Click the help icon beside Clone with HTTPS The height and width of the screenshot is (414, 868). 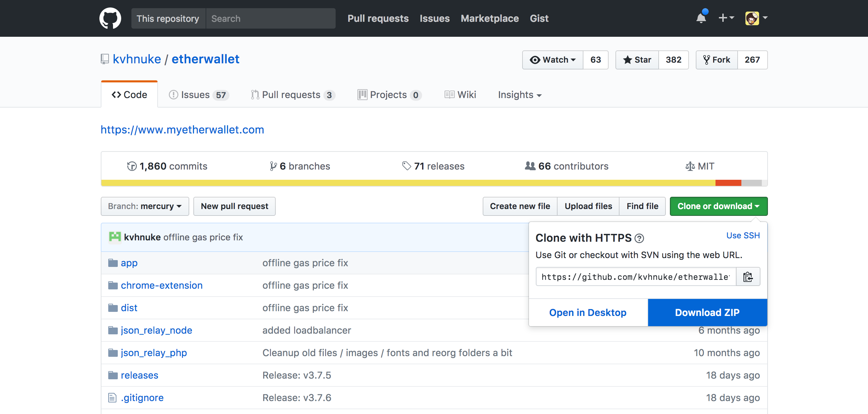click(639, 238)
